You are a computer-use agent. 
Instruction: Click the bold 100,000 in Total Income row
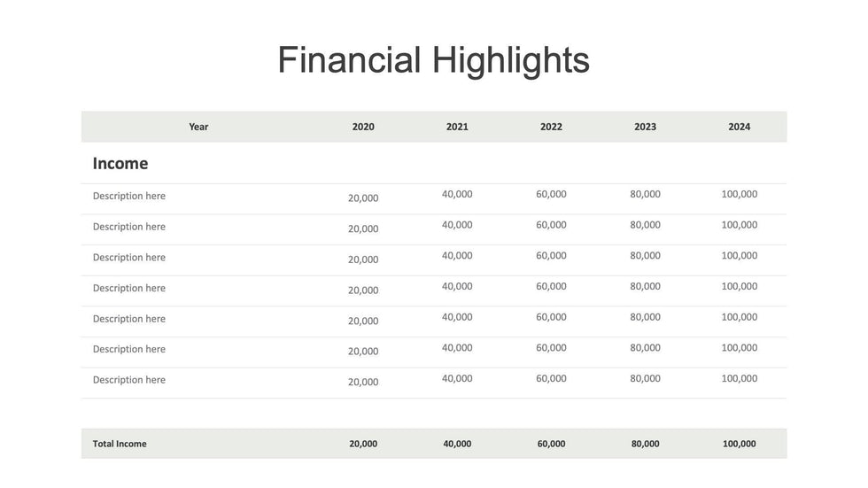(739, 444)
